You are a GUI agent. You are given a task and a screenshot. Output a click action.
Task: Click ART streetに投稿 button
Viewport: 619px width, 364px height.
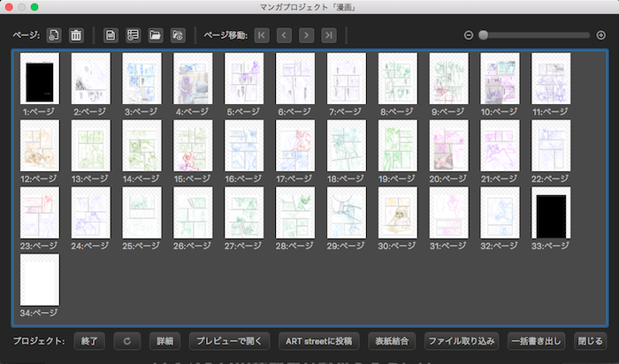tap(319, 341)
